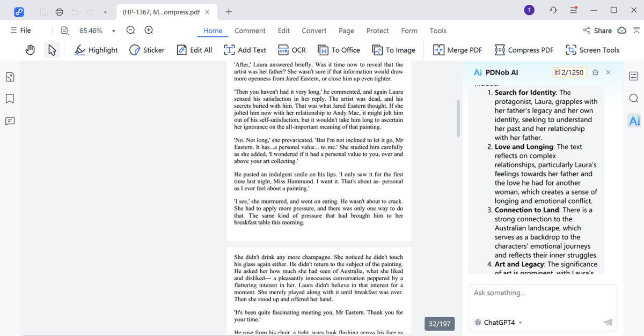Run OCR on the document
The image size is (644, 336).
291,50
